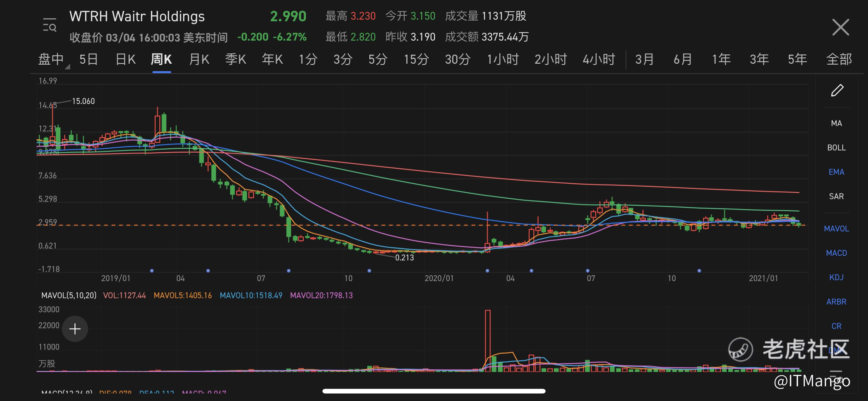
Task: Click the MAVOL10:1518.49 value
Action: 251,295
